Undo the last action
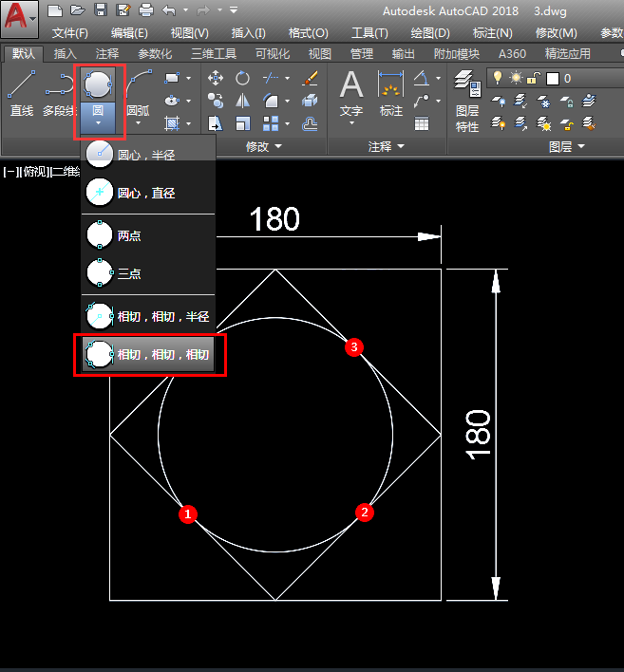The image size is (624, 672). [168, 10]
